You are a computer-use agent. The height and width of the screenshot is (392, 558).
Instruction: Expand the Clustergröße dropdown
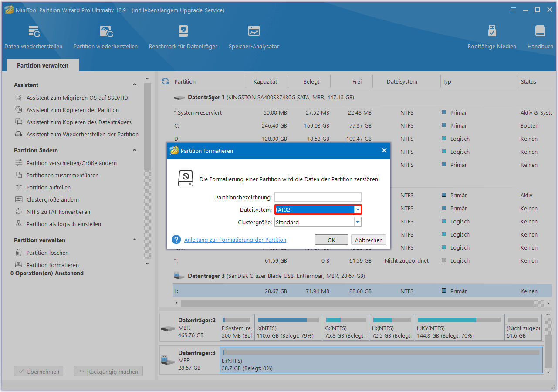click(358, 222)
